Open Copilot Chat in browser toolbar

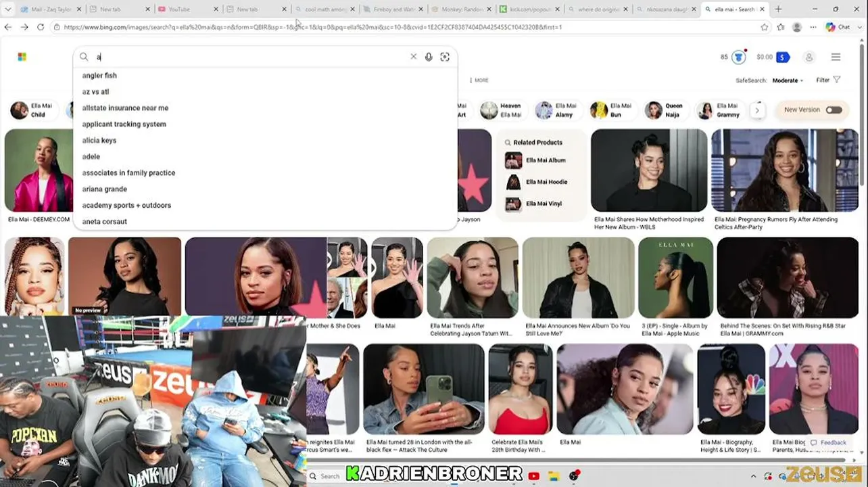(838, 27)
